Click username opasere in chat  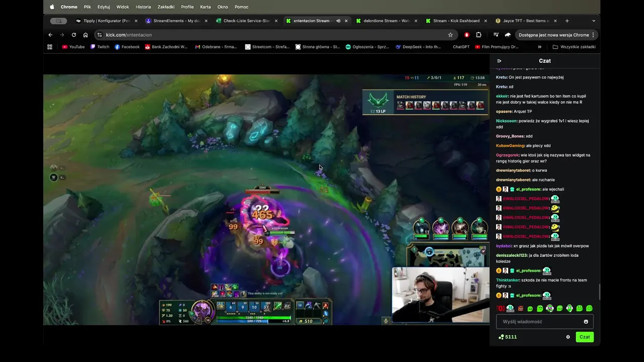coord(504,112)
